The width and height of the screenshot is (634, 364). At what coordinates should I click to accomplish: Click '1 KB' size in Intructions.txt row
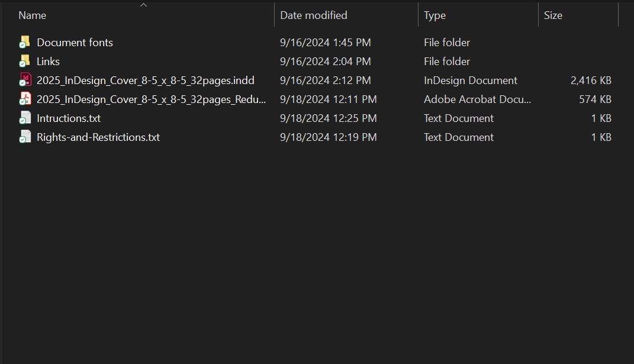[x=601, y=118]
